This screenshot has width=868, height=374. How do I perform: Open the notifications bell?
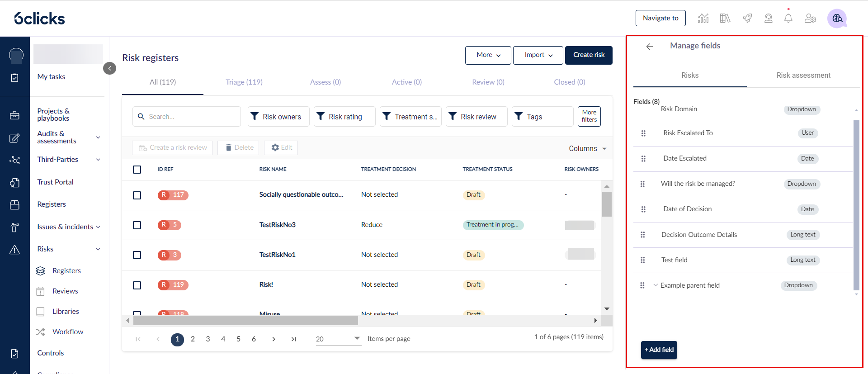(788, 18)
